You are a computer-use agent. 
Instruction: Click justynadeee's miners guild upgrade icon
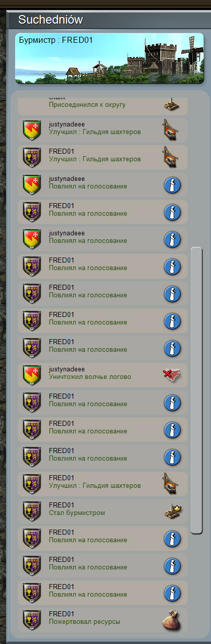[171, 130]
